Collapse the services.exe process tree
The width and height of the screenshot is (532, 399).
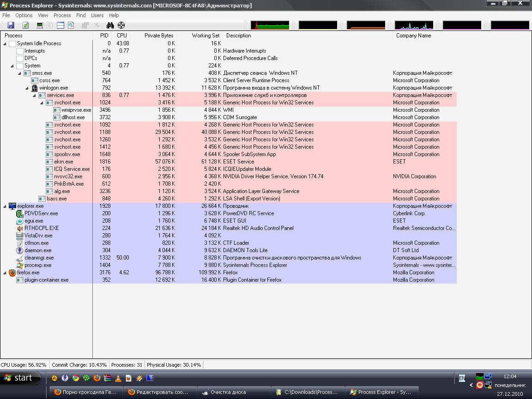35,95
